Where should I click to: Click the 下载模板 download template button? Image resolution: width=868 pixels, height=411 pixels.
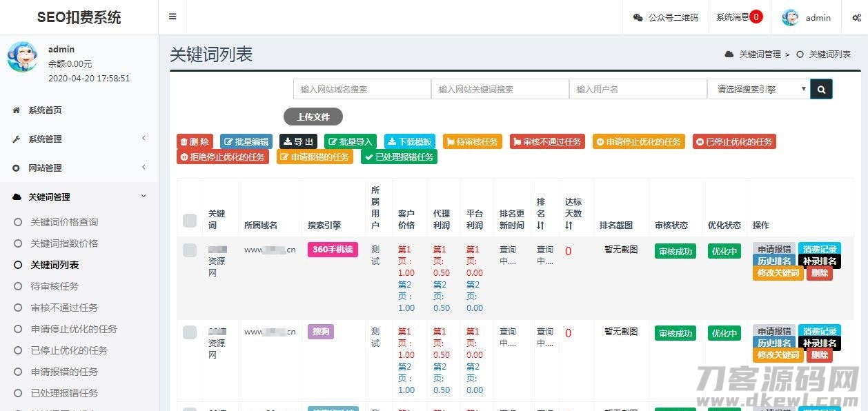click(x=408, y=141)
